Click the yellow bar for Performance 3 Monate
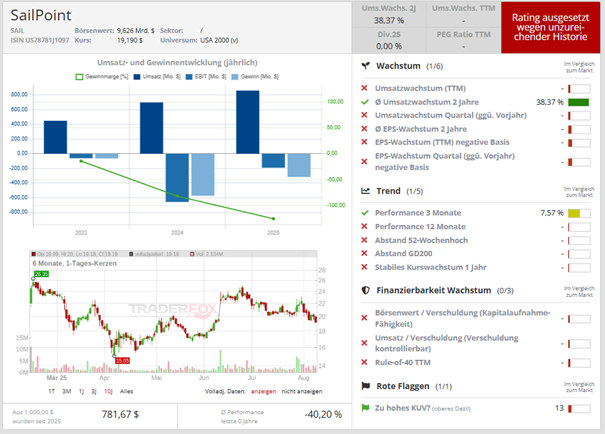 click(x=574, y=213)
